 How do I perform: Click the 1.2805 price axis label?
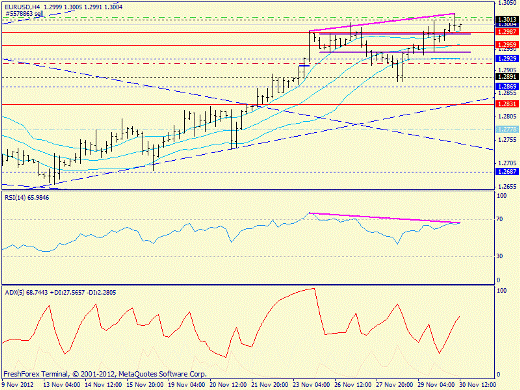[507, 117]
